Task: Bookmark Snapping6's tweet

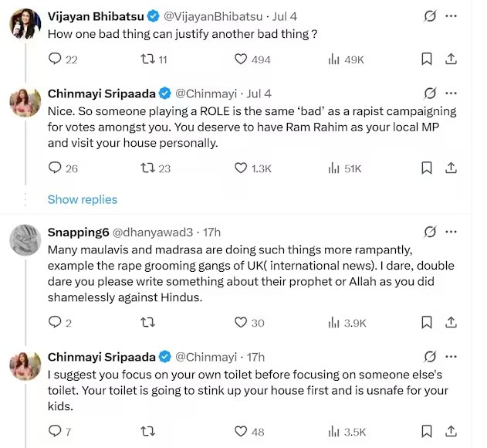Action: pos(427,322)
